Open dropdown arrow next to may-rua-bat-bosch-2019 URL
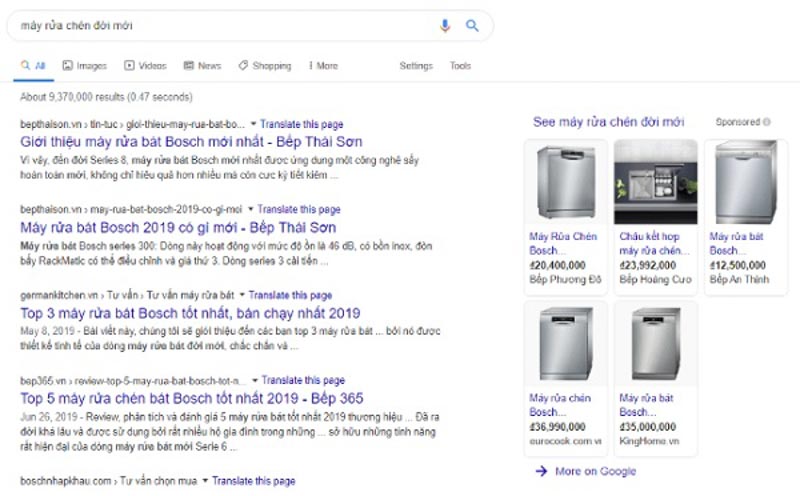Image resolution: width=800 pixels, height=496 pixels. click(x=251, y=209)
